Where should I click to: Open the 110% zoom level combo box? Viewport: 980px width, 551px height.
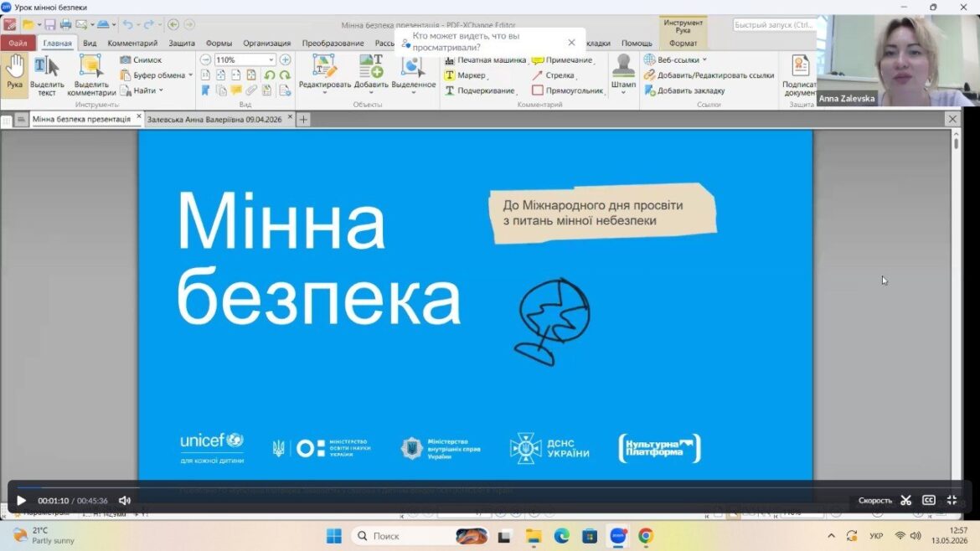[245, 60]
